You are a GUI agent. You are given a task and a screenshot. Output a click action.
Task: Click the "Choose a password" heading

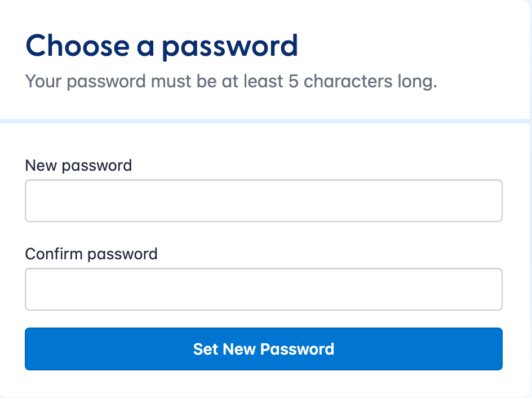click(162, 46)
